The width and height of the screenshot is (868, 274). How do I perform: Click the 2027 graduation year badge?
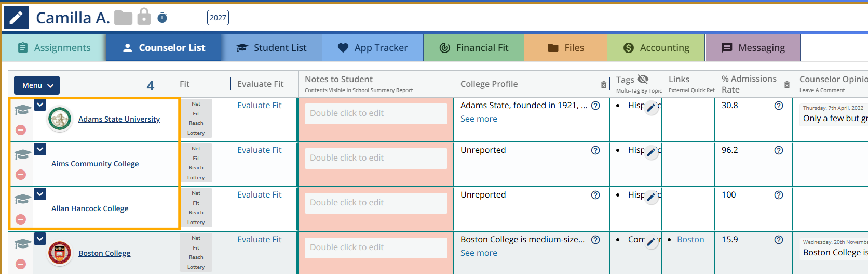(218, 18)
